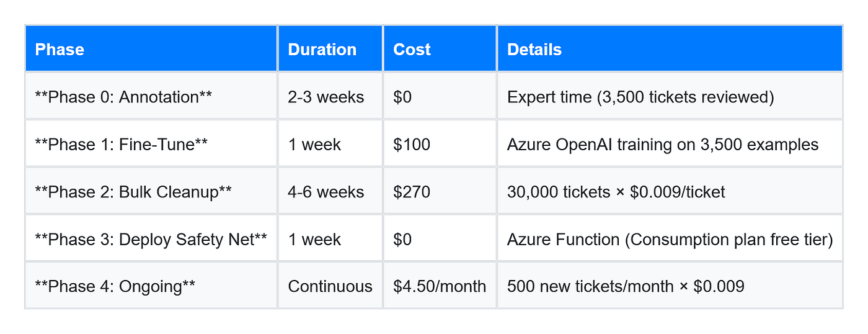Click the Duration column header
This screenshot has height=334, width=868.
tap(330, 49)
